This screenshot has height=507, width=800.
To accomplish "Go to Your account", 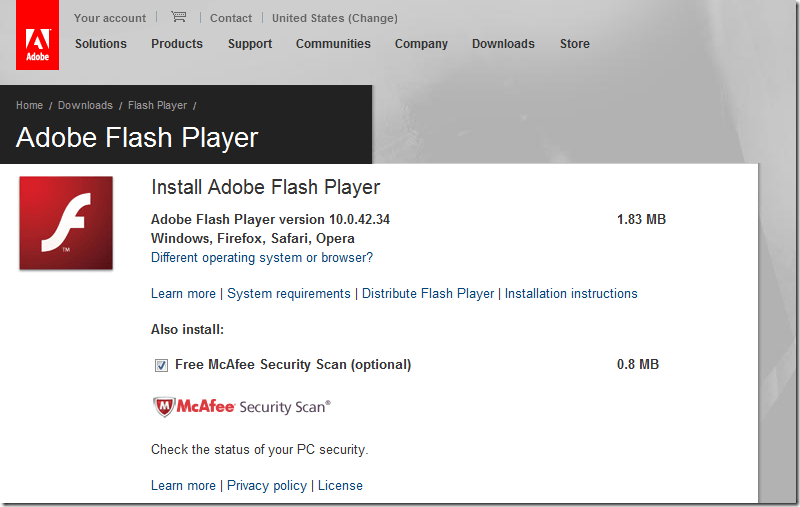I will coord(110,18).
